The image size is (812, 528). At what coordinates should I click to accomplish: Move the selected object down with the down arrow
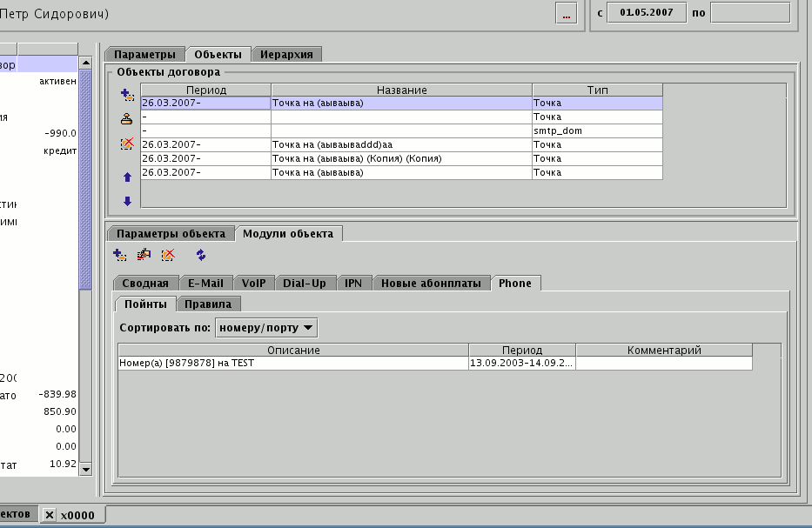(x=127, y=201)
